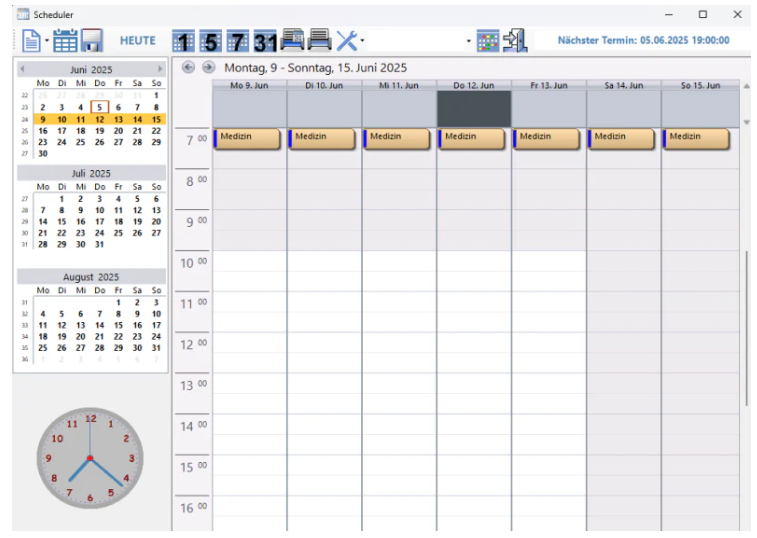Select July 14 in the mini calendar

[43, 222]
